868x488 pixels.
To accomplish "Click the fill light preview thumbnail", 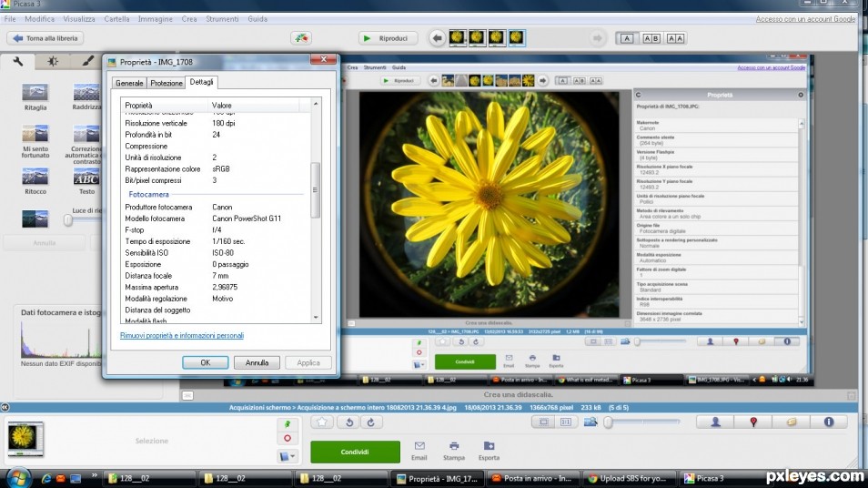I will pos(35,219).
